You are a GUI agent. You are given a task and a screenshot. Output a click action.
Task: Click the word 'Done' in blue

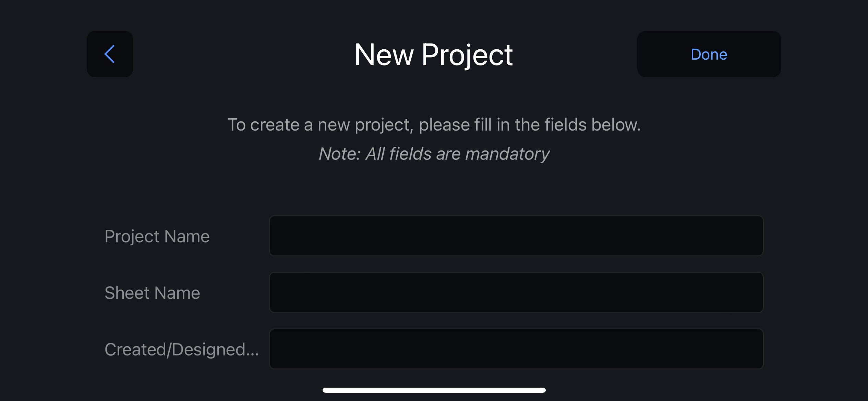pyautogui.click(x=709, y=54)
